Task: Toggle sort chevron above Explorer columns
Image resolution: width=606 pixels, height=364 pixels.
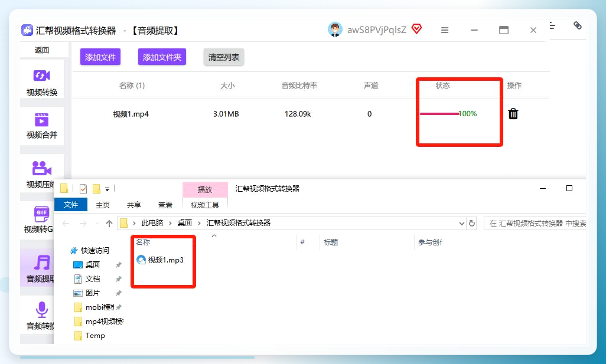Action: pyautogui.click(x=214, y=235)
